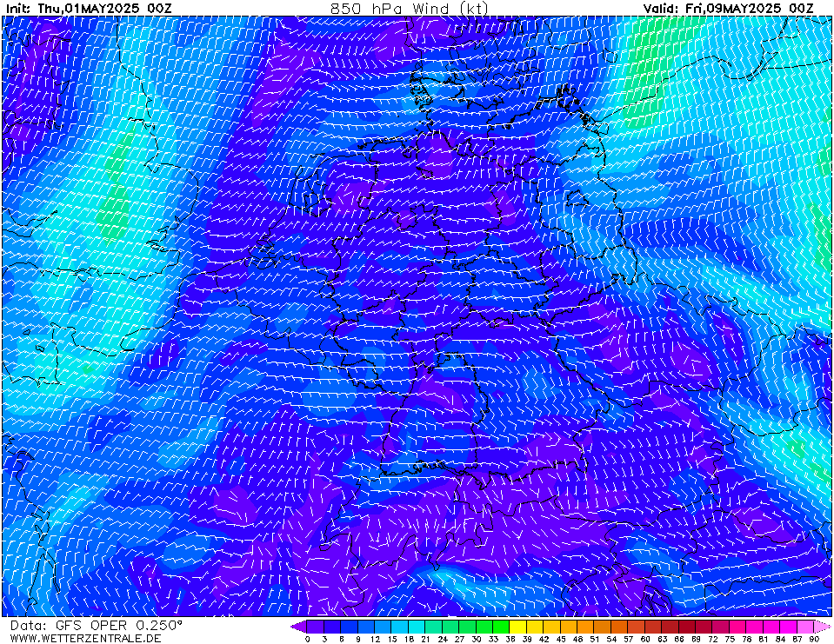
Task: Click the '39' legend scale label
Action: coord(527,639)
